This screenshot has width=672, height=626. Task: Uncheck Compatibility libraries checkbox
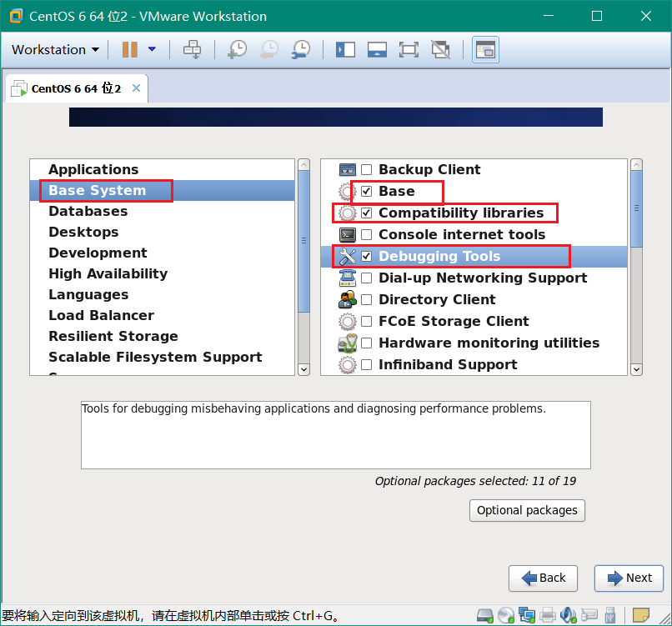pos(366,213)
